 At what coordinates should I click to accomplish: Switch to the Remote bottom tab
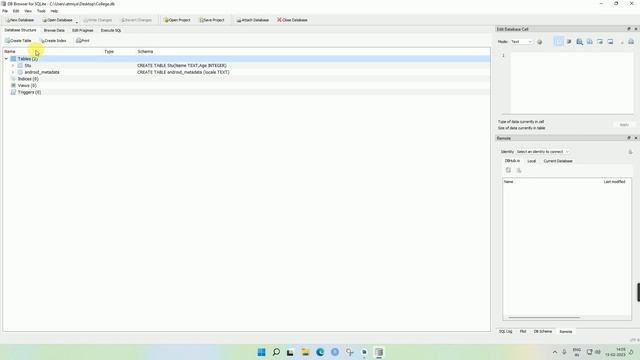(x=566, y=331)
